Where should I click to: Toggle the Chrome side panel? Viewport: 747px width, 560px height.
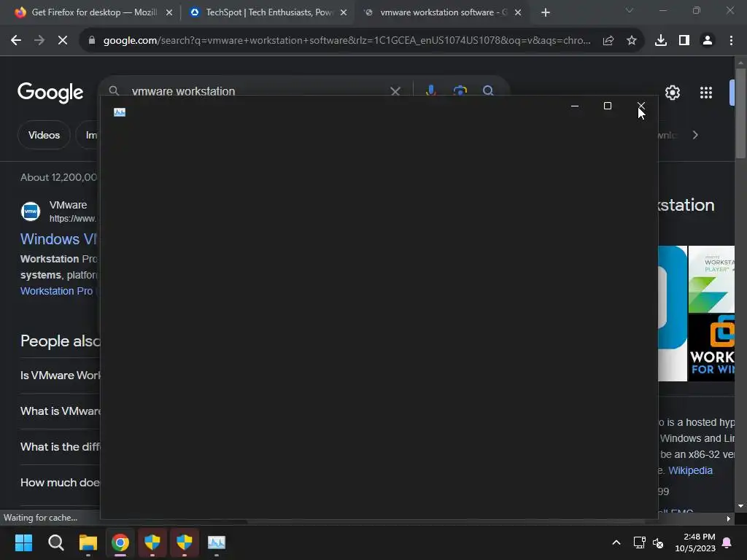click(684, 41)
